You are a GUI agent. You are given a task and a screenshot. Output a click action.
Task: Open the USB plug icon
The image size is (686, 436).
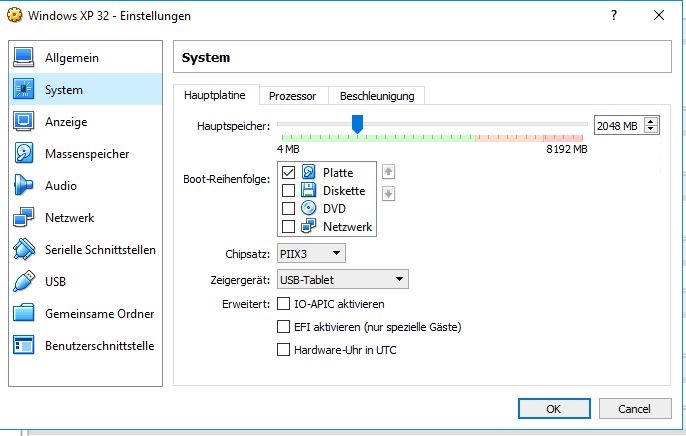23,281
